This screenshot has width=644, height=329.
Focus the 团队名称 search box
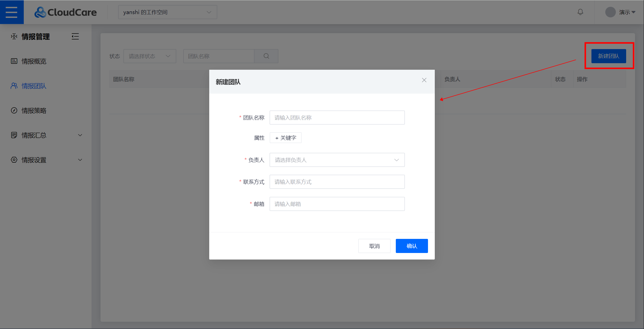(x=219, y=56)
